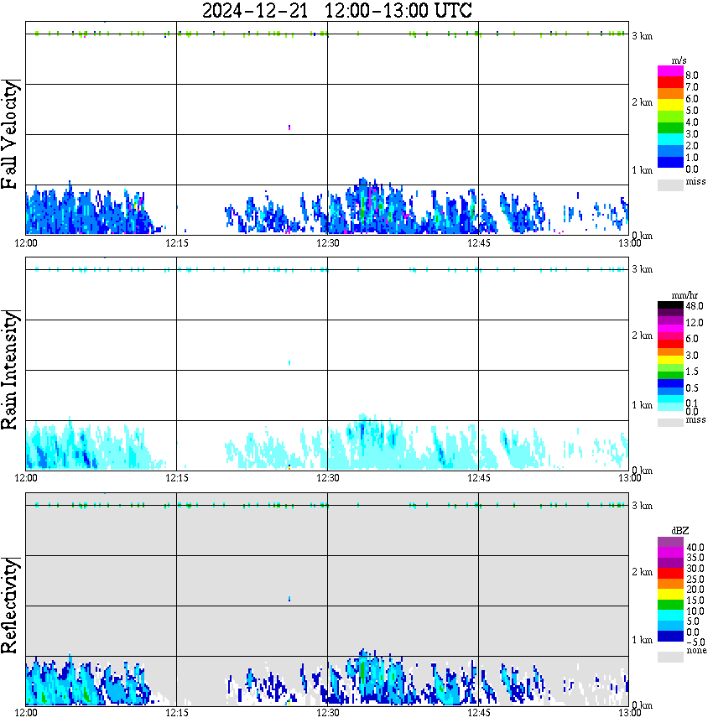Click the red swatch in the dBZ legend
Viewport: 713px width, 728px height.
[670, 573]
